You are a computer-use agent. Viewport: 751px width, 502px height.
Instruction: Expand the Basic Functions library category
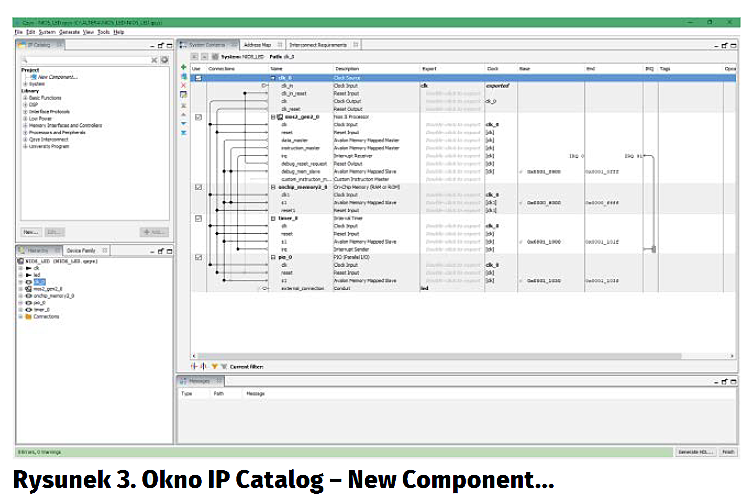(24, 98)
